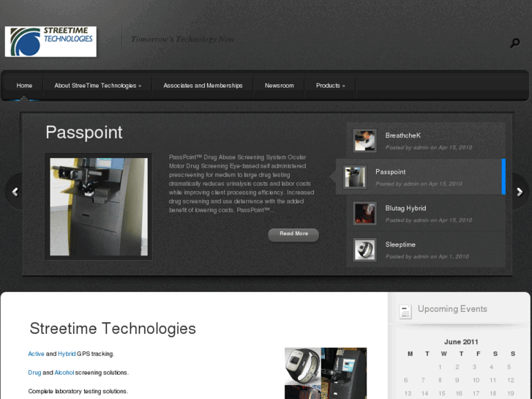Select day 10 in the calendar
This screenshot has height=399, width=532.
[476, 380]
